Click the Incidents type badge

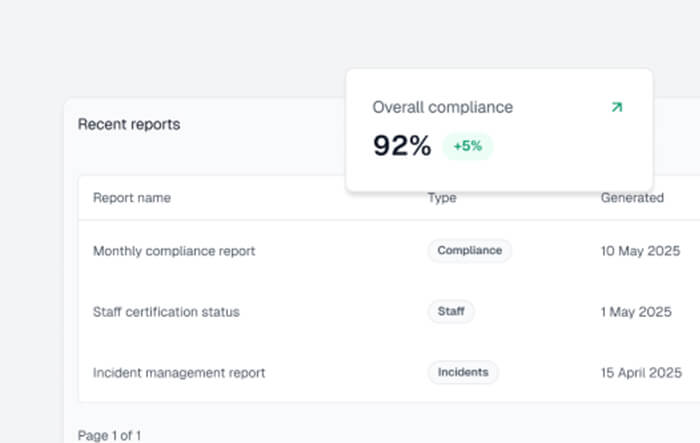coord(463,372)
